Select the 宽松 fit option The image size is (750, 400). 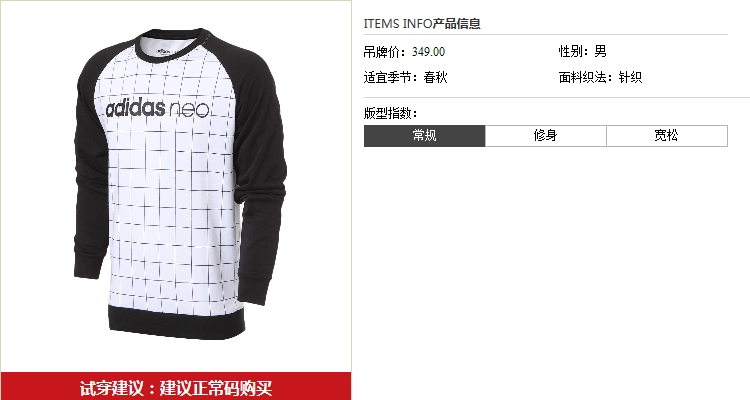(x=667, y=136)
